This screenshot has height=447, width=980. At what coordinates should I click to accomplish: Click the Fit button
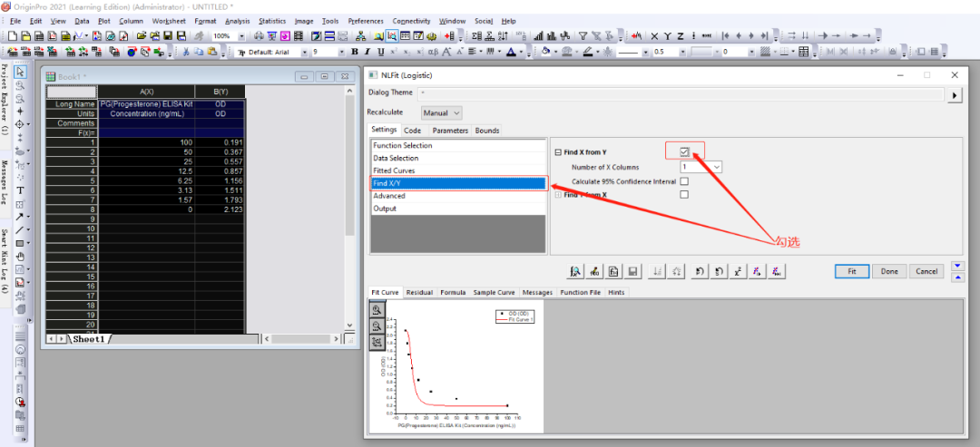click(x=851, y=271)
